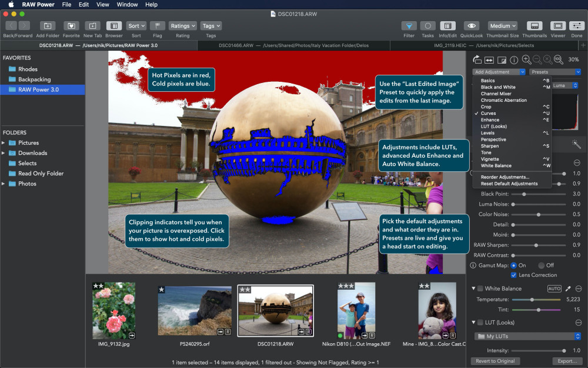The image size is (588, 368).
Task: Click the Zoom In magnifier icon
Action: (526, 59)
